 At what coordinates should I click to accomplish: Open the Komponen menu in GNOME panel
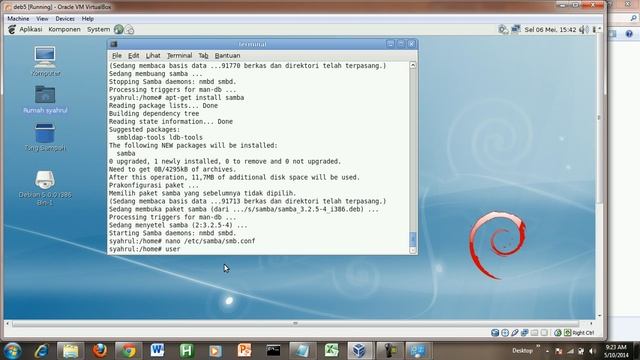pyautogui.click(x=64, y=29)
